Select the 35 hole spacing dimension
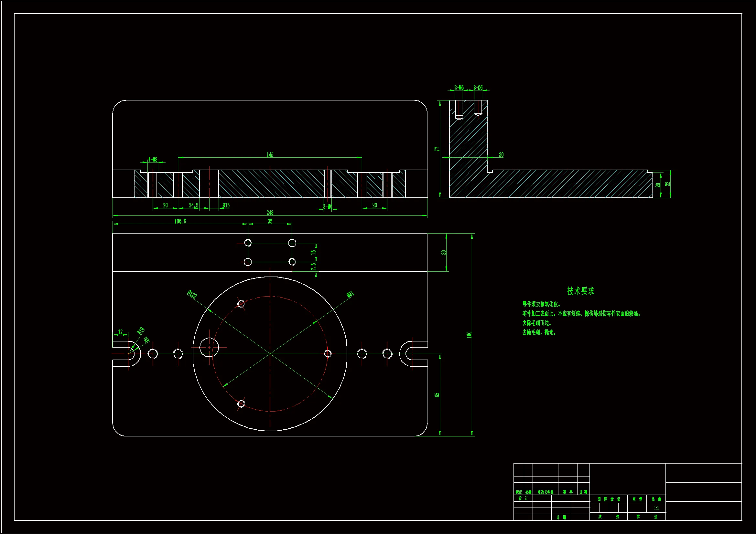The image size is (756, 534). click(x=270, y=221)
